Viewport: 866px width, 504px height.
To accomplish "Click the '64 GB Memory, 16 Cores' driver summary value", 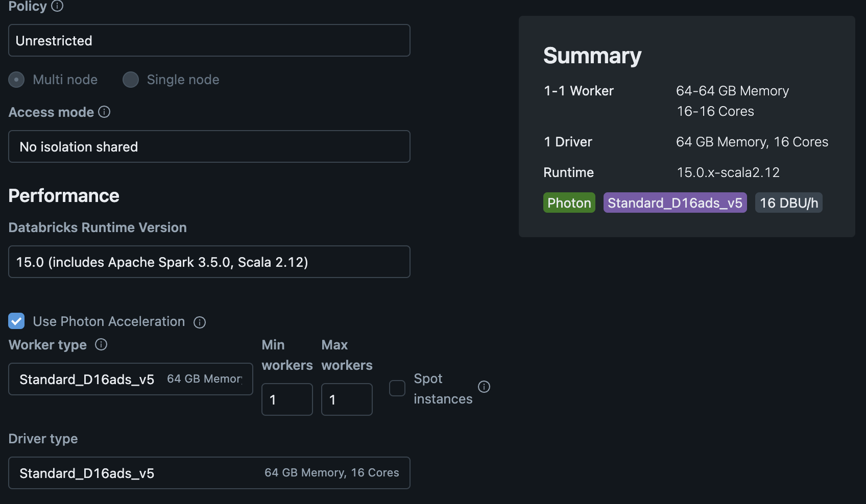I will (x=752, y=142).
